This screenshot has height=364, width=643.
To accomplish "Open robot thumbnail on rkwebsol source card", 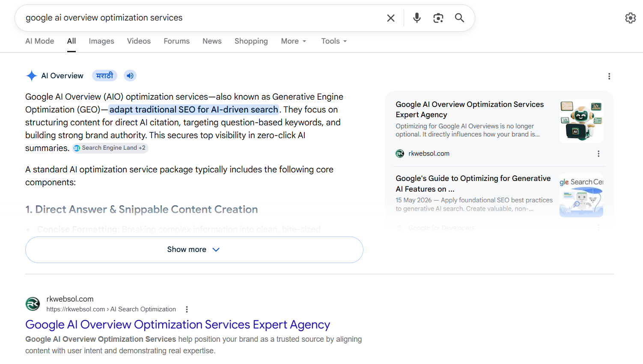I will (x=581, y=121).
